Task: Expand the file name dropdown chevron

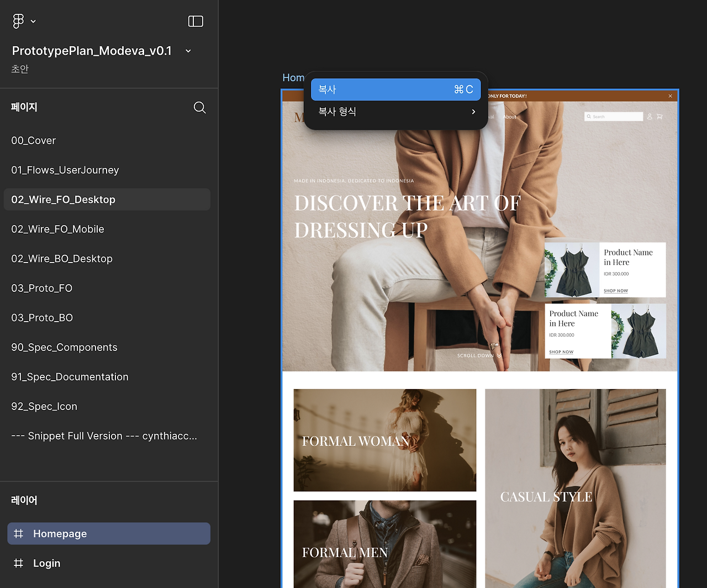Action: 188,51
